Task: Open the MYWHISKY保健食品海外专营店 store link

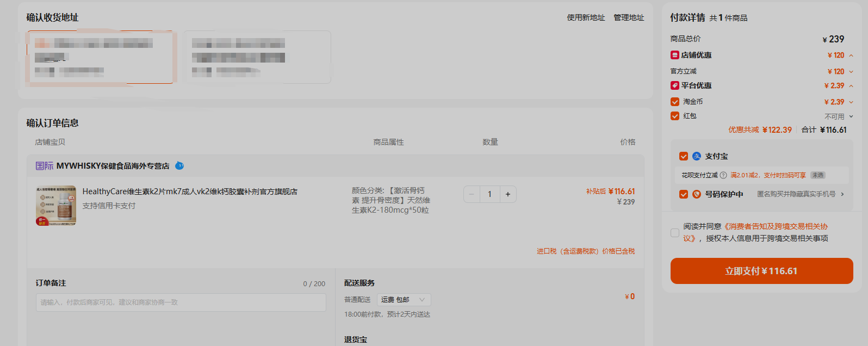Action: pos(113,166)
